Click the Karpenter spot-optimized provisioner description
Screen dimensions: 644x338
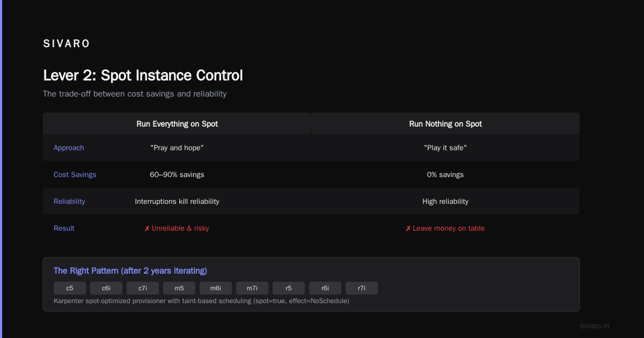coord(201,301)
